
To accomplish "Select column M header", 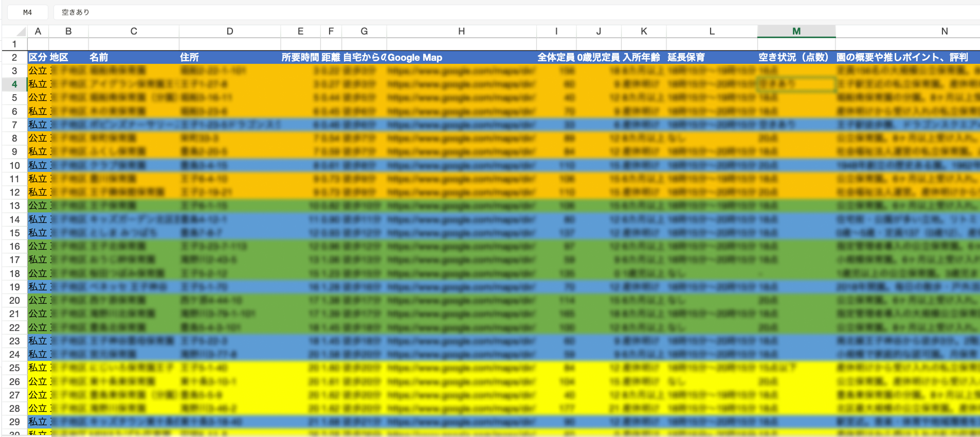I will (796, 31).
